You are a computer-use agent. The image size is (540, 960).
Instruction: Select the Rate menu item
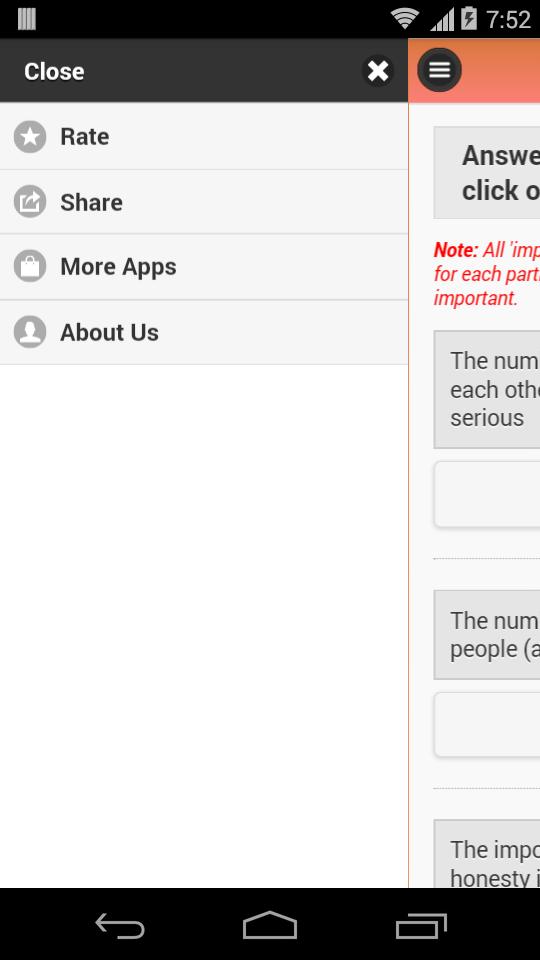(204, 137)
